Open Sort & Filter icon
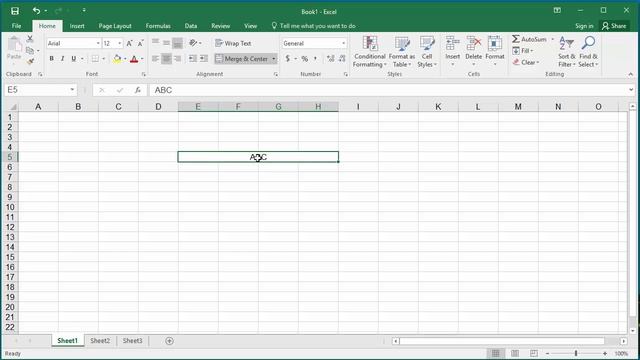The image size is (640, 360). coord(567,43)
